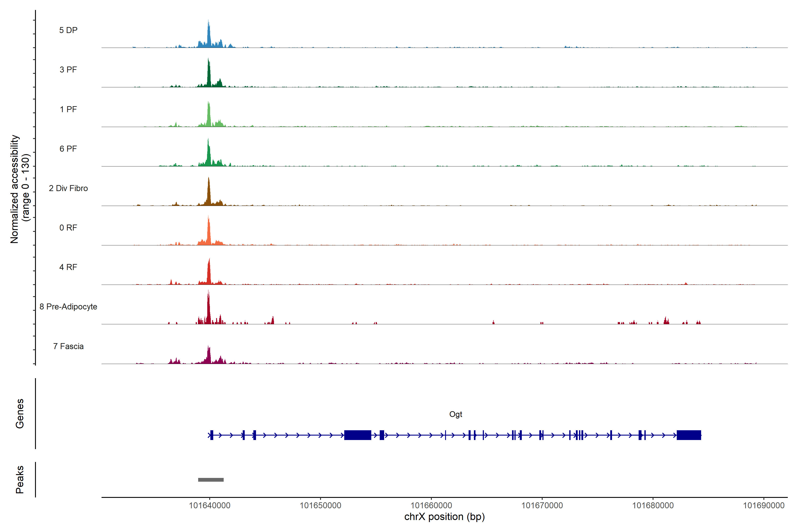The width and height of the screenshot is (798, 532).
Task: Click the 0 RF track label
Action: click(x=68, y=228)
